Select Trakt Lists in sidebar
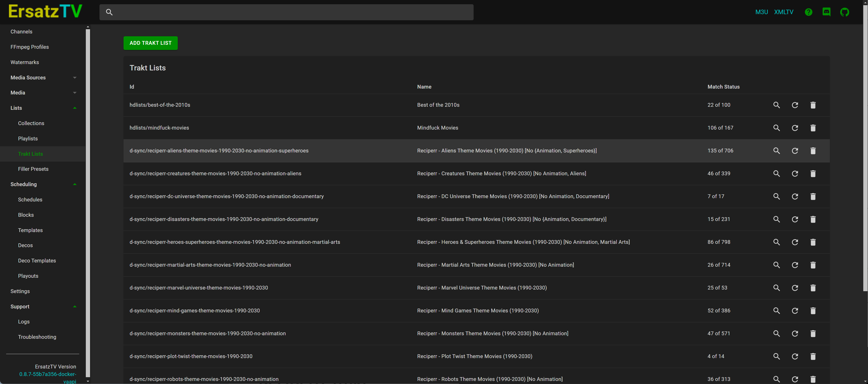 (x=43, y=154)
